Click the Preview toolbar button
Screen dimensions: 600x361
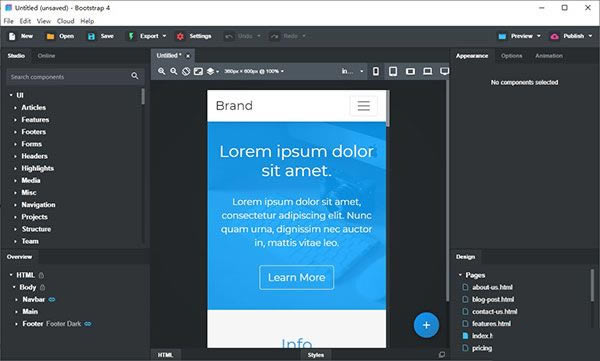(x=516, y=36)
